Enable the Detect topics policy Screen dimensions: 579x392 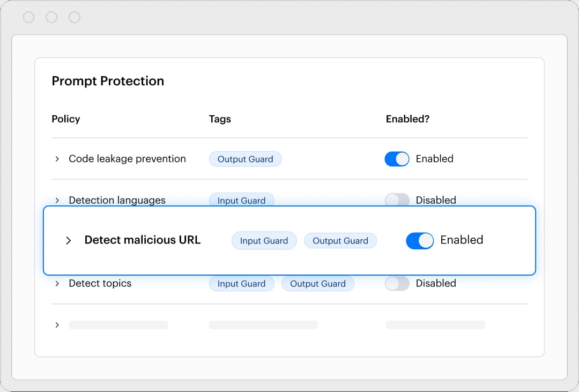(x=397, y=283)
